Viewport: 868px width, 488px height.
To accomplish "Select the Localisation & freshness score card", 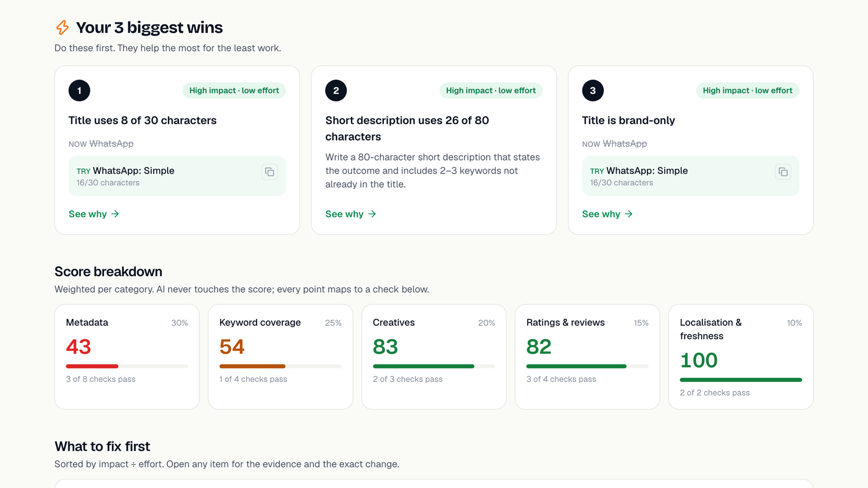I will pos(741,357).
